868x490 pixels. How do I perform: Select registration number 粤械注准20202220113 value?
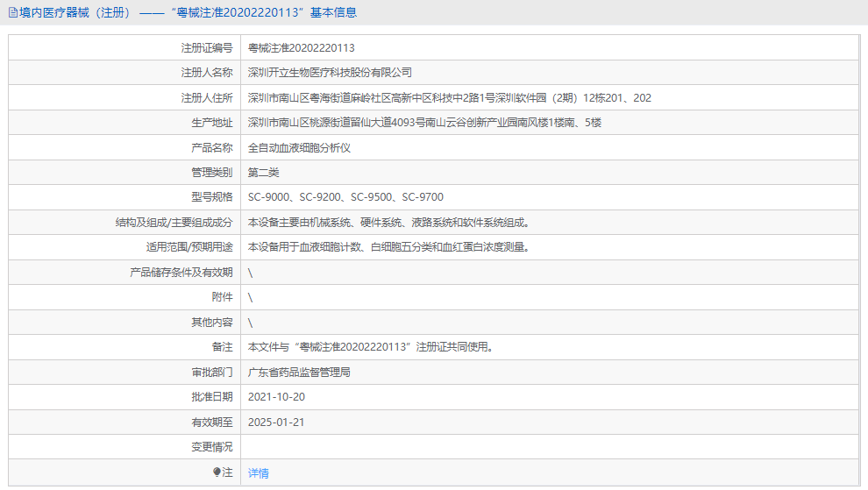pyautogui.click(x=301, y=48)
